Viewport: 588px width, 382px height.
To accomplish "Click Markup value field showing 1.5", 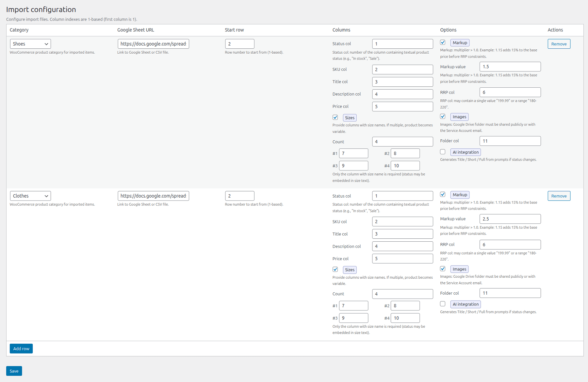I will 510,67.
